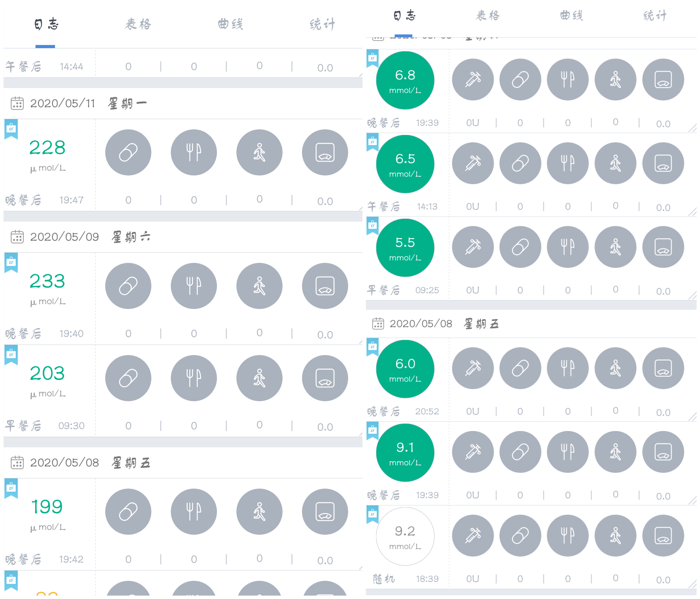The image size is (700, 599).
Task: Open 统计 tab in left panel
Action: click(322, 24)
